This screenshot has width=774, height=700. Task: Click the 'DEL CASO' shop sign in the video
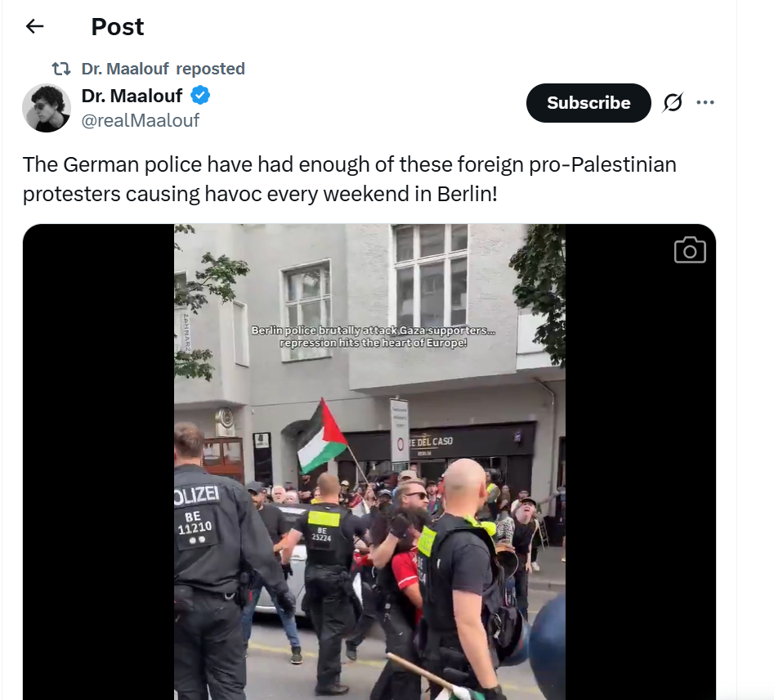point(431,441)
